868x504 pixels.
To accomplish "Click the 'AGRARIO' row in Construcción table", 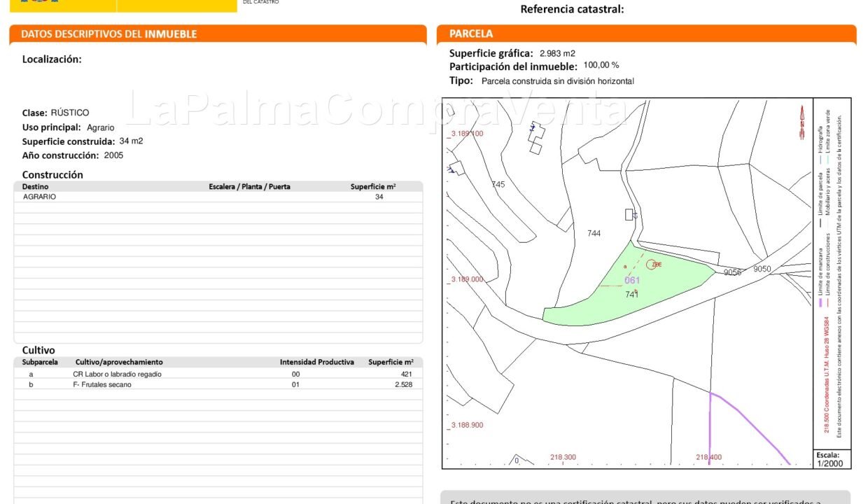I will point(218,197).
